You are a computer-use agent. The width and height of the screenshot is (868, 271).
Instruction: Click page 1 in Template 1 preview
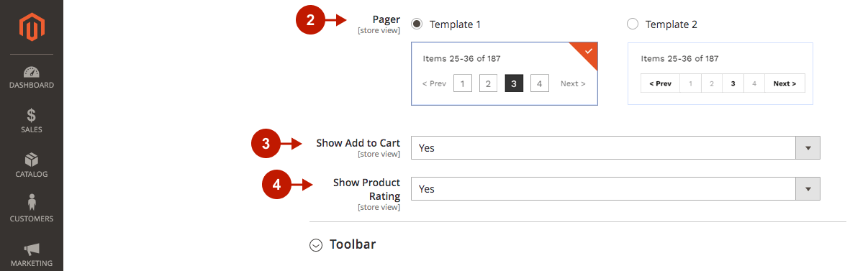[463, 83]
